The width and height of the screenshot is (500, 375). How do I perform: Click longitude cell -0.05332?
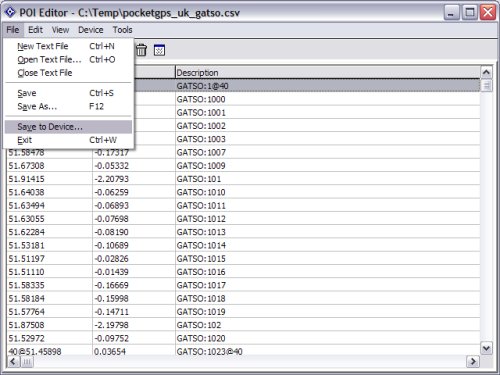(x=134, y=165)
